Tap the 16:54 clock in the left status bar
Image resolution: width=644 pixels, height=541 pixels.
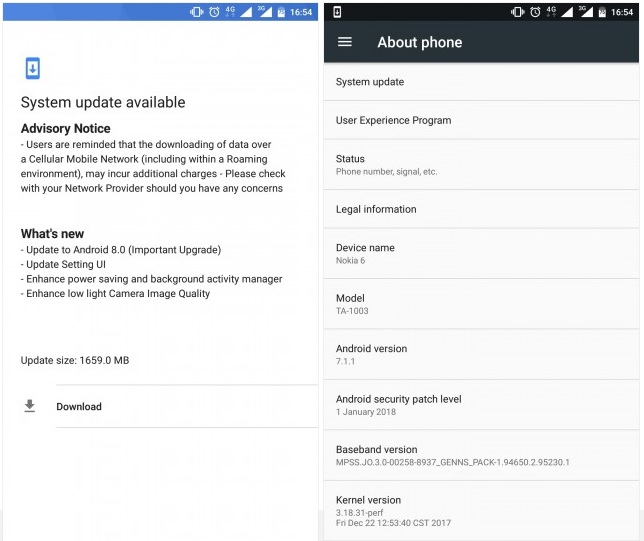coord(301,12)
